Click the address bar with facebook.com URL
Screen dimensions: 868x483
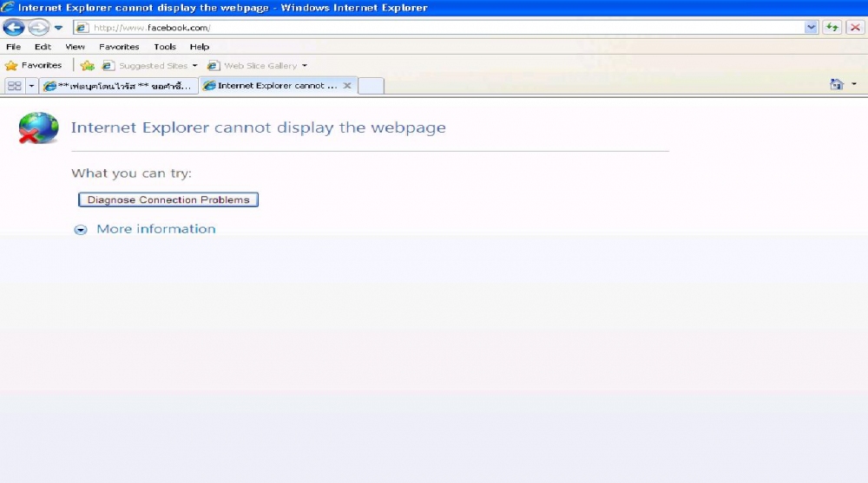coord(445,27)
